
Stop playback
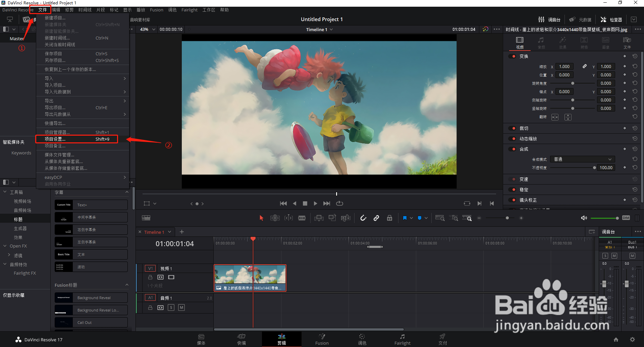click(x=305, y=203)
